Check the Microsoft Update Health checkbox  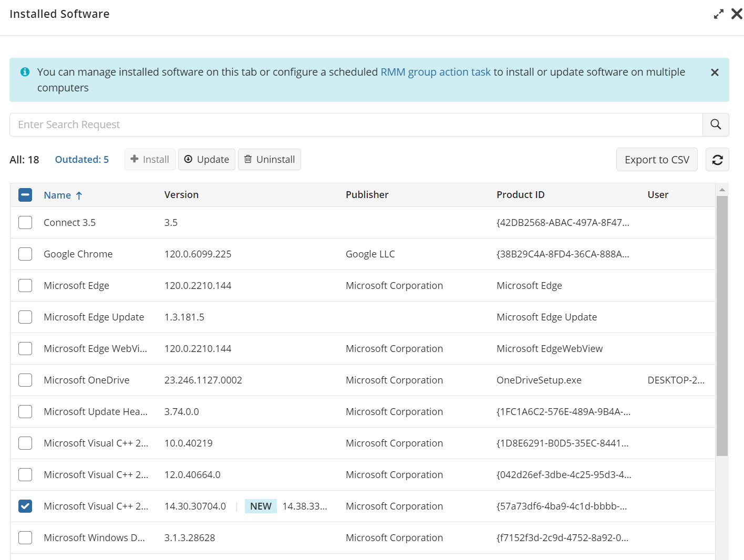[x=25, y=411]
